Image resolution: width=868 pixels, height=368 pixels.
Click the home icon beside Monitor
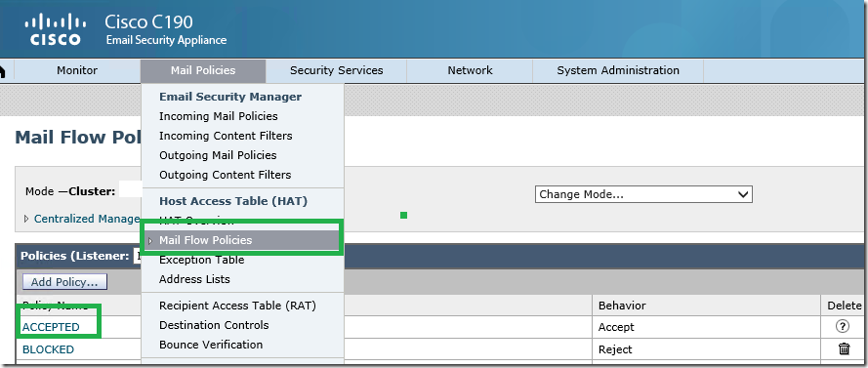[2, 71]
